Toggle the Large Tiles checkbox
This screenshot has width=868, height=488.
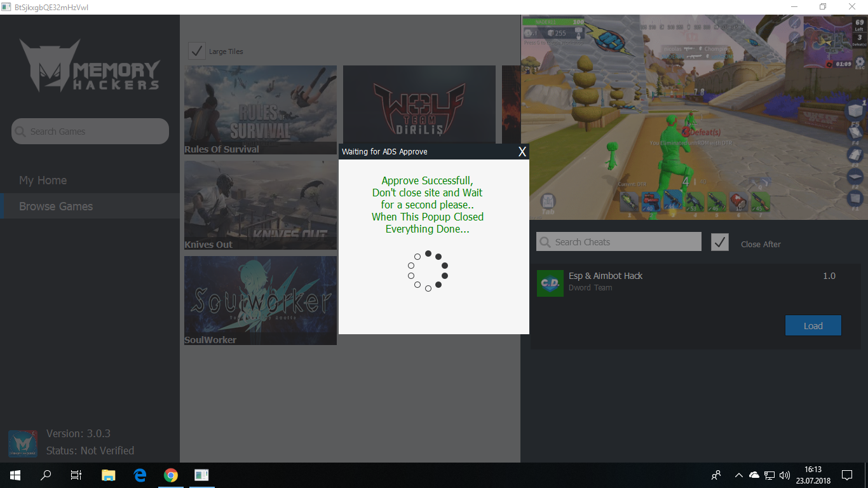pyautogui.click(x=197, y=51)
